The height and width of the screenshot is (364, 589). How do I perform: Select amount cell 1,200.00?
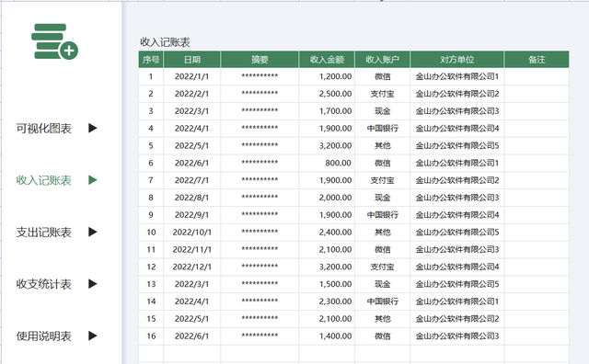point(327,76)
